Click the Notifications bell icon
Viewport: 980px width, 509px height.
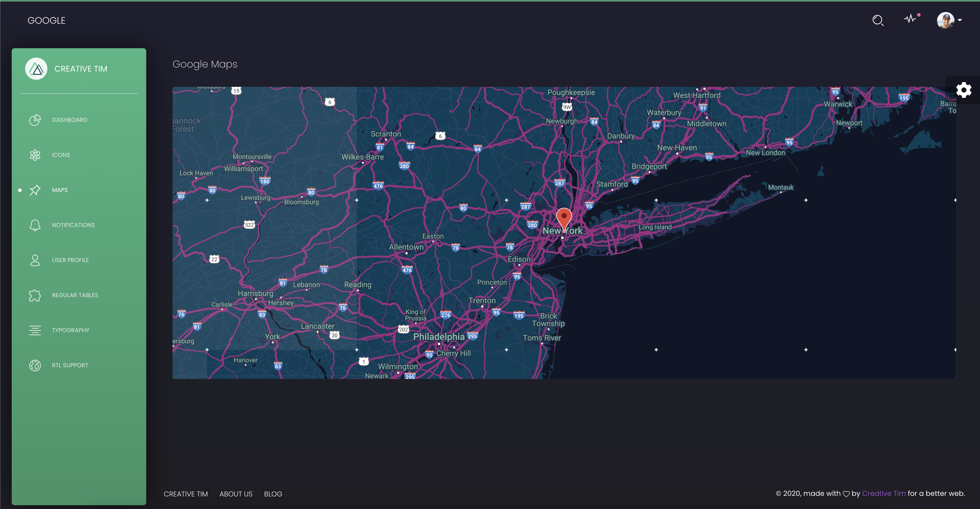pos(35,225)
